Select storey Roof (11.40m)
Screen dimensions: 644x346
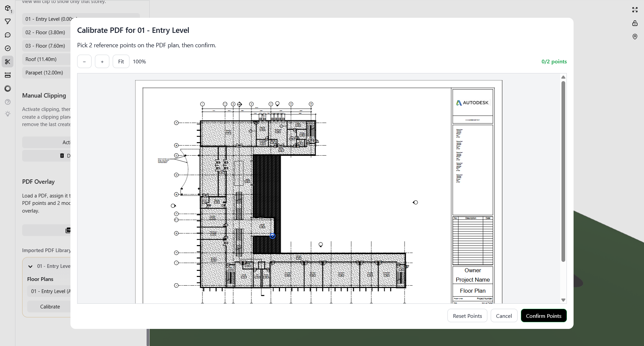[x=46, y=59]
